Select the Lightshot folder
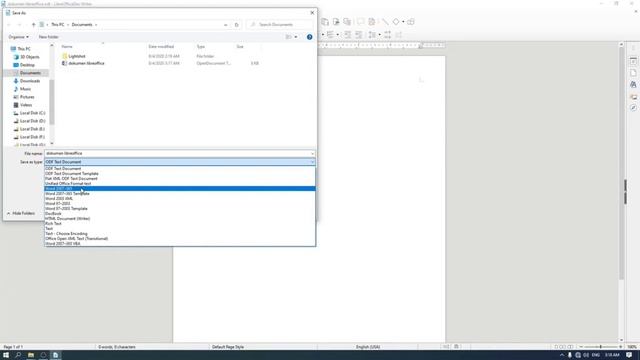The height and width of the screenshot is (360, 640). click(77, 56)
